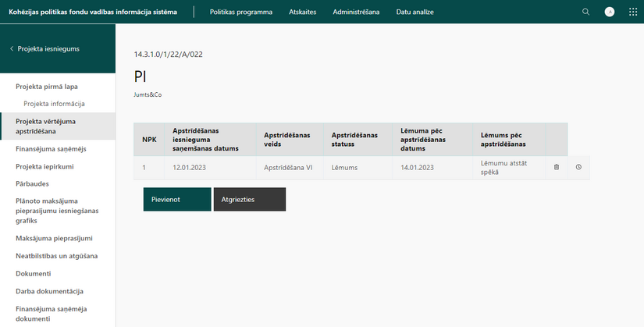Click the Pievienot button

177,199
